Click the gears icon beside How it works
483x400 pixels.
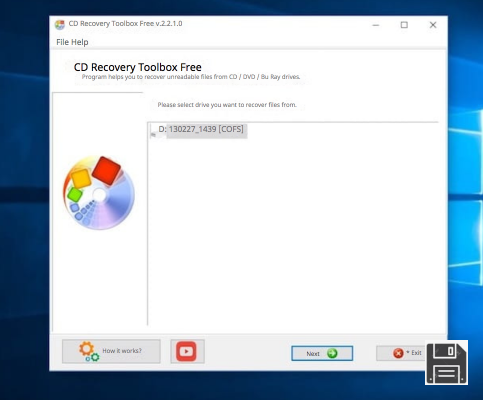point(89,352)
